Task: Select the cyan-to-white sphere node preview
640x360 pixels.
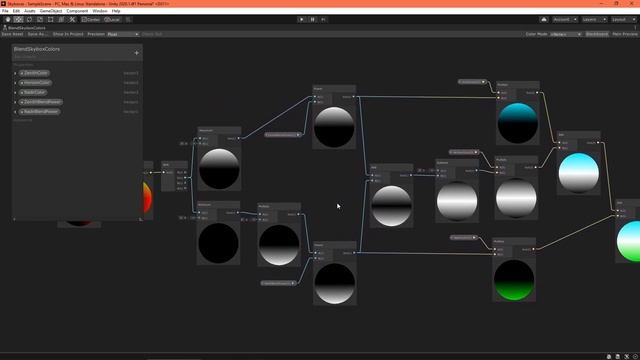Action: [579, 173]
